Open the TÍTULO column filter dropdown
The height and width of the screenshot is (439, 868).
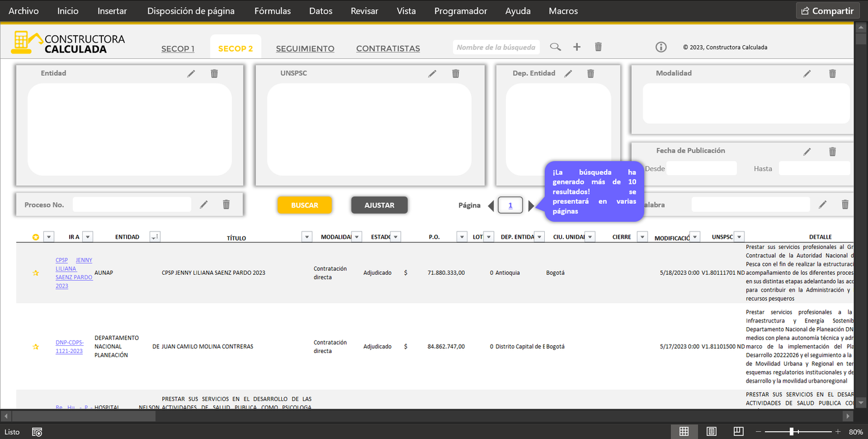pos(306,237)
